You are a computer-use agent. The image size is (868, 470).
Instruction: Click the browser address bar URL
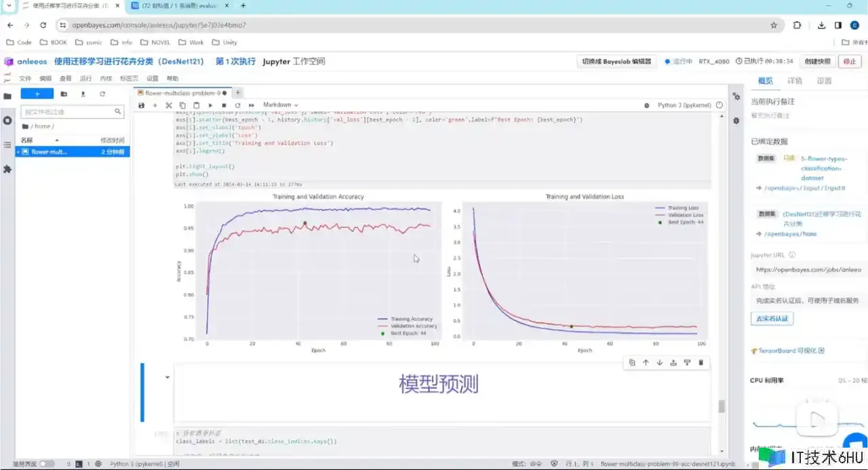click(159, 25)
